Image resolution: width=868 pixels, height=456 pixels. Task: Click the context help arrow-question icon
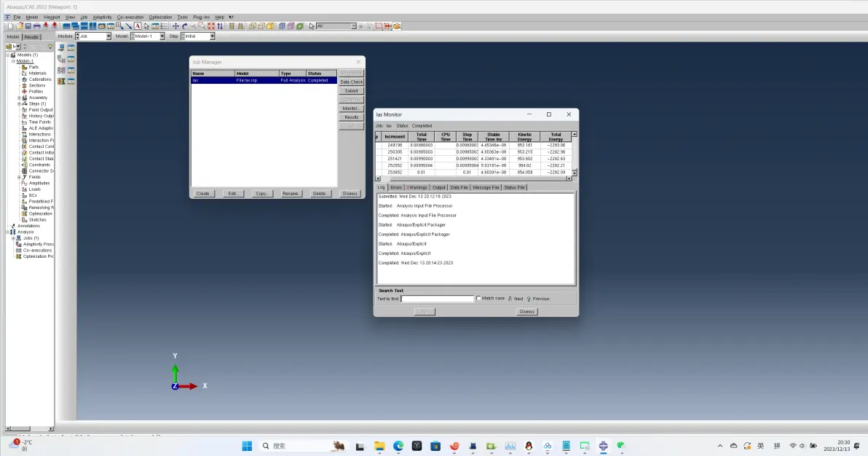pyautogui.click(x=232, y=17)
